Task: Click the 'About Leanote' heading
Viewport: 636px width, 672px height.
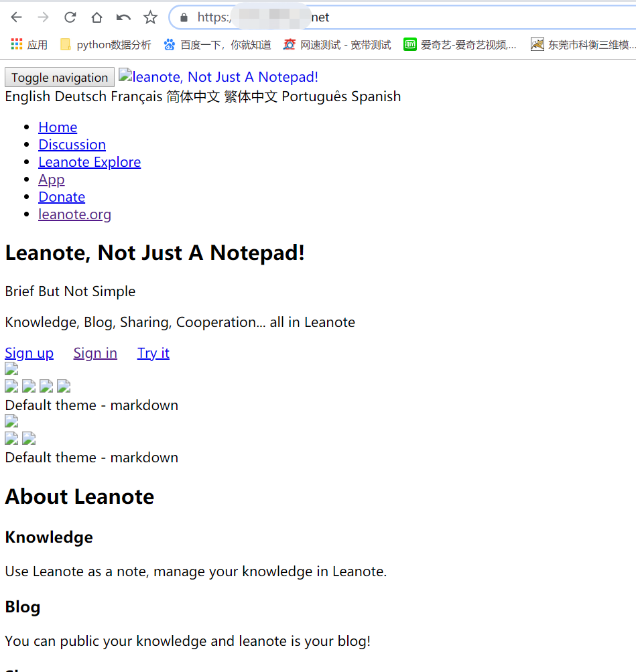Action: pos(80,496)
